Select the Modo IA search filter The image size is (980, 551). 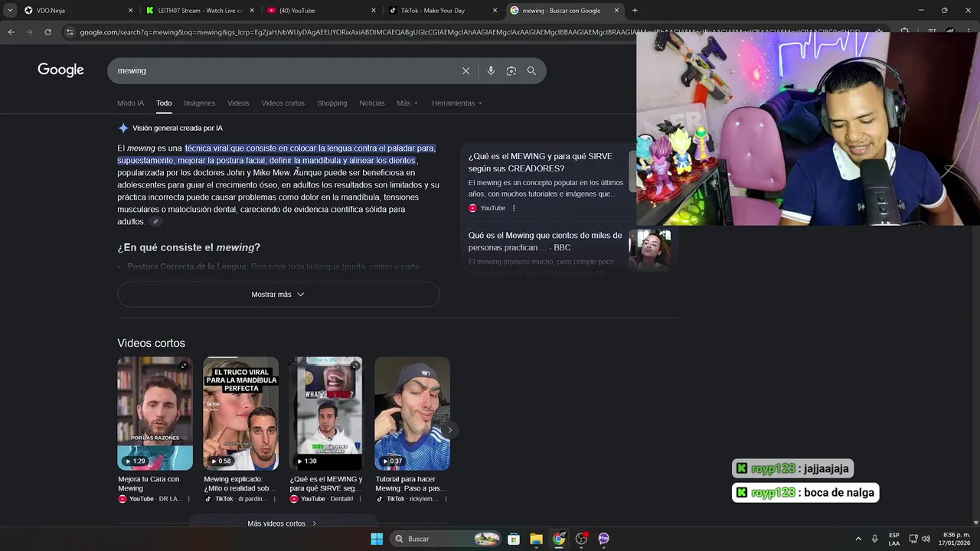click(130, 103)
